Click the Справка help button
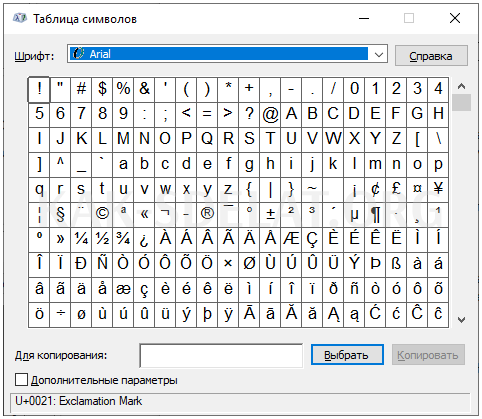Viewport: 482px width, 419px height. [431, 56]
